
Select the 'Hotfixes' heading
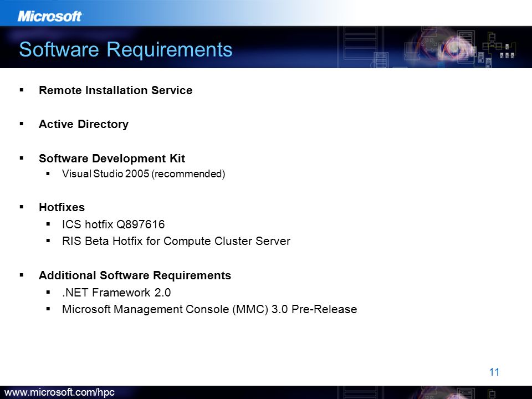[x=62, y=207]
